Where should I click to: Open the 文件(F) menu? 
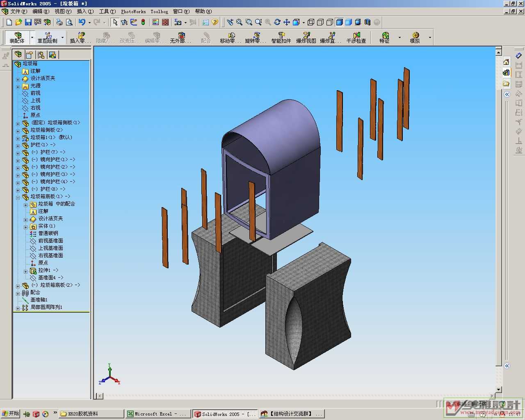coord(18,11)
